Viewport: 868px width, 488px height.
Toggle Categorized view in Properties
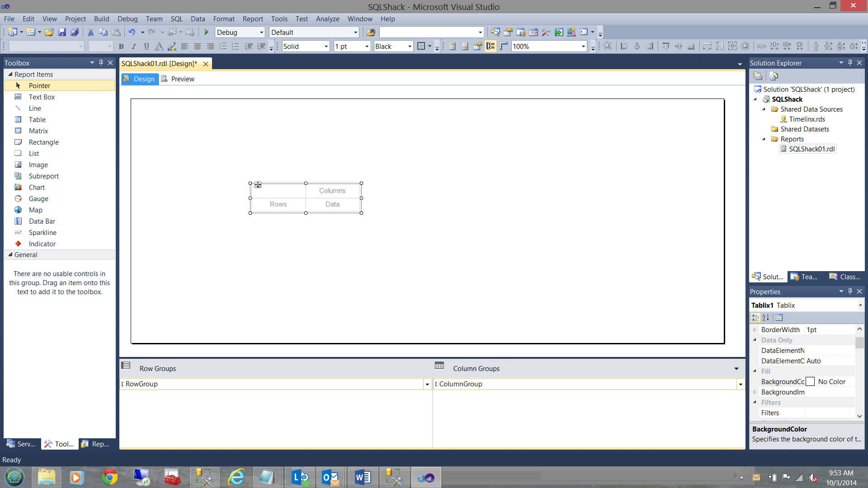[x=755, y=318]
